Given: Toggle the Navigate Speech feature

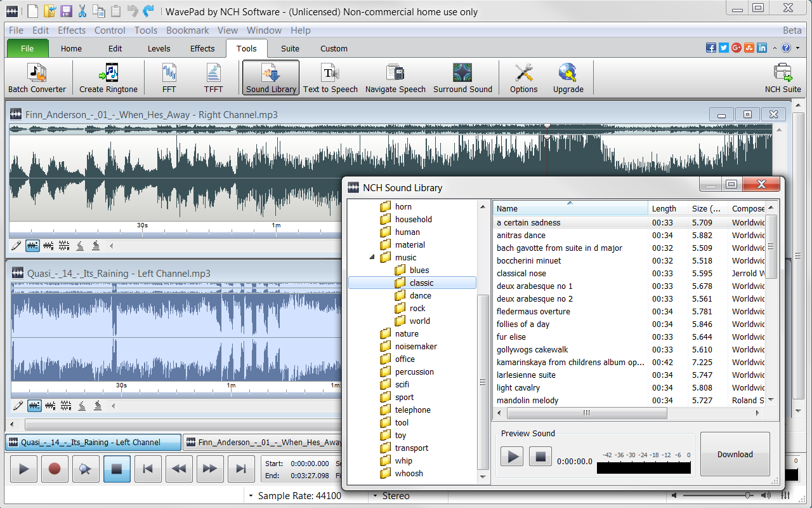Looking at the screenshot, I should point(395,76).
